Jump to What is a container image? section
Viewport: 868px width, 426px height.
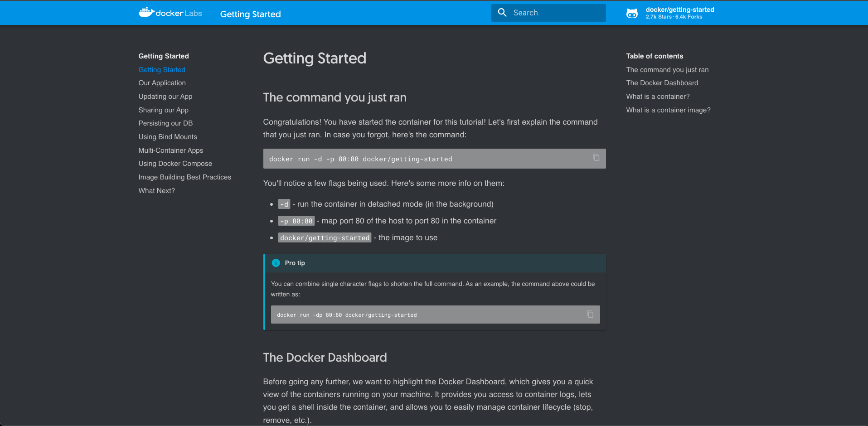(x=668, y=110)
